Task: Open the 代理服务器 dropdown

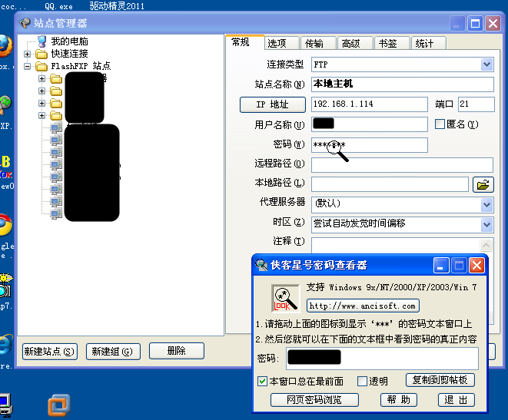Action: (x=486, y=205)
